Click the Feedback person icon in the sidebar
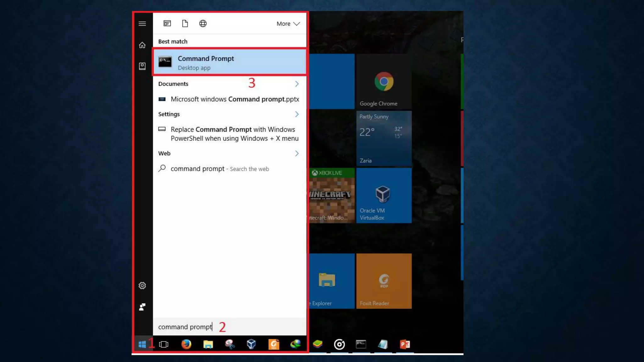 pos(142,307)
